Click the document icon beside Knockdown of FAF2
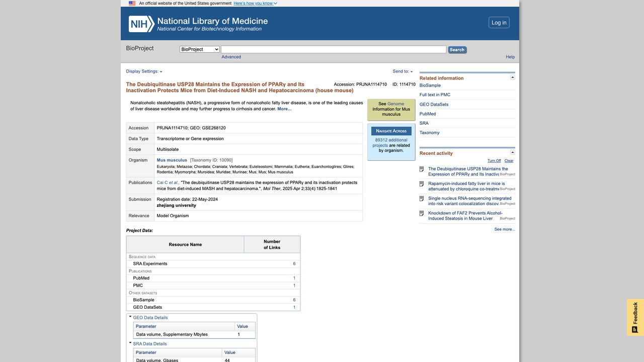Image resolution: width=644 pixels, height=362 pixels. point(422,214)
